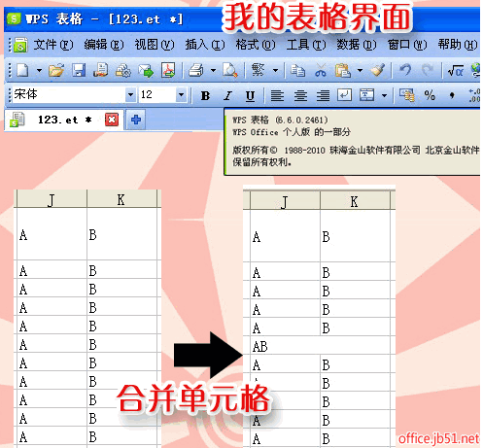
Task: Click the wrap text icon
Action: point(344,95)
